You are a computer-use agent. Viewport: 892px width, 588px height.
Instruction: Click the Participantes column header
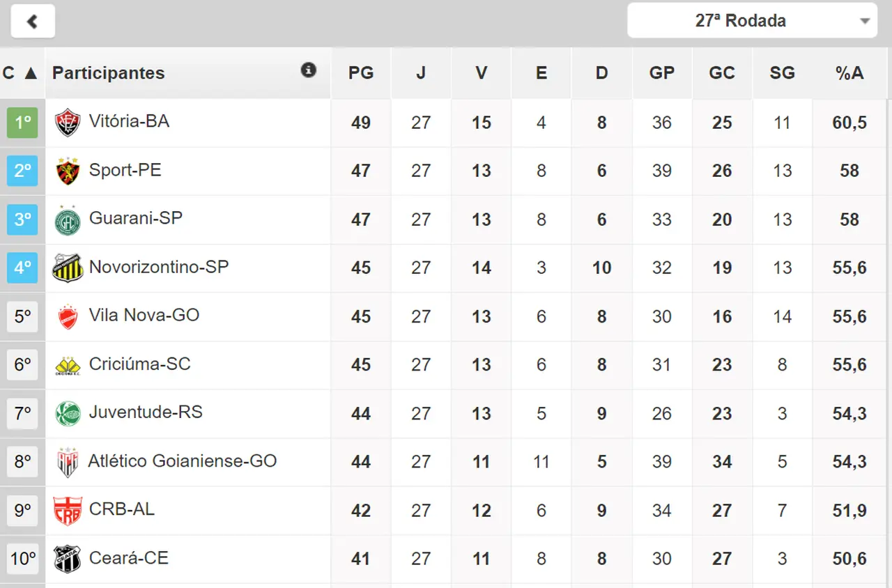coord(109,73)
